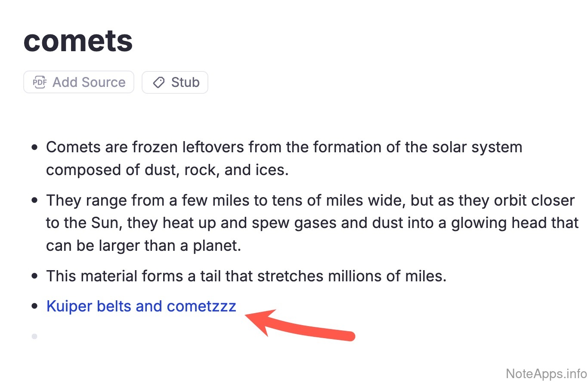Click the bullet dot before the Kuiper link
This screenshot has width=588, height=382.
[35, 306]
